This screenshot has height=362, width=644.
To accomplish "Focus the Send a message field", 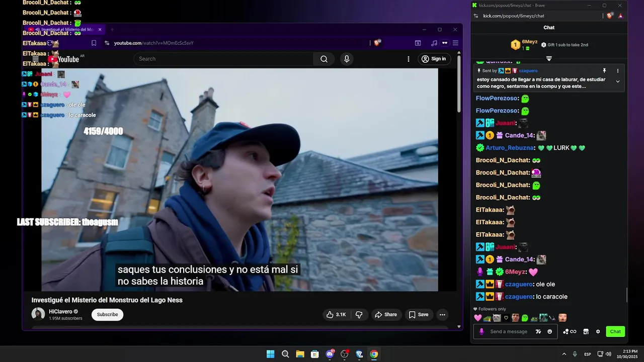I will tap(509, 331).
